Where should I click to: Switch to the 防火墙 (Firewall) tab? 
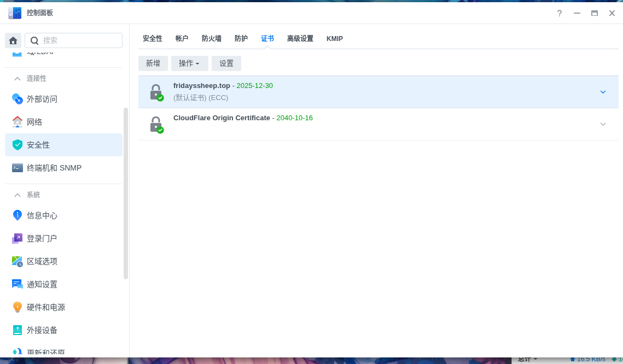pos(212,38)
